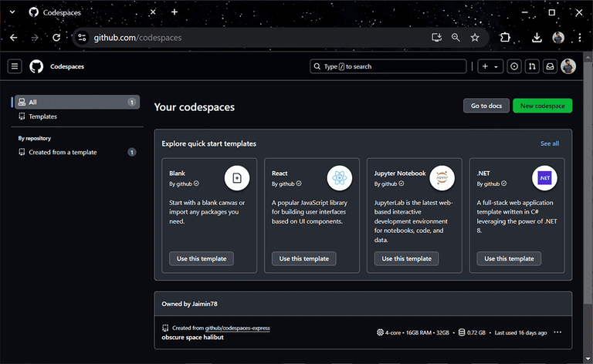Click the GitHub profile avatar in header

[x=568, y=66]
